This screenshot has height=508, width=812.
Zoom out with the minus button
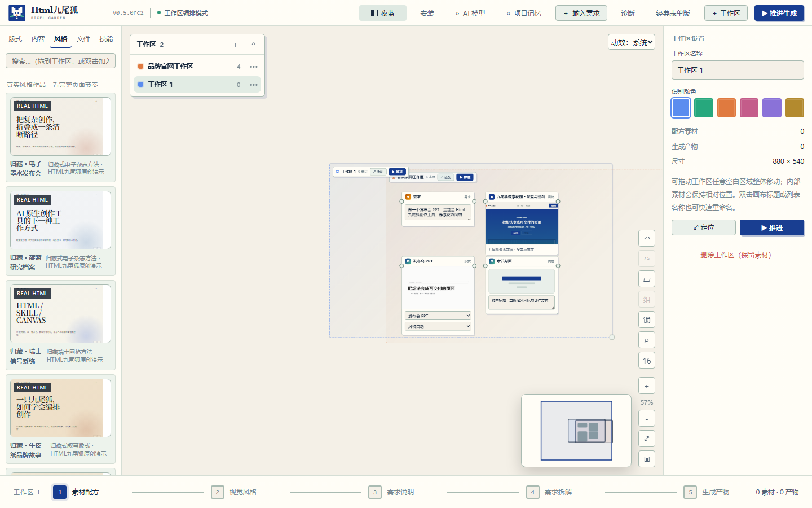coord(647,419)
